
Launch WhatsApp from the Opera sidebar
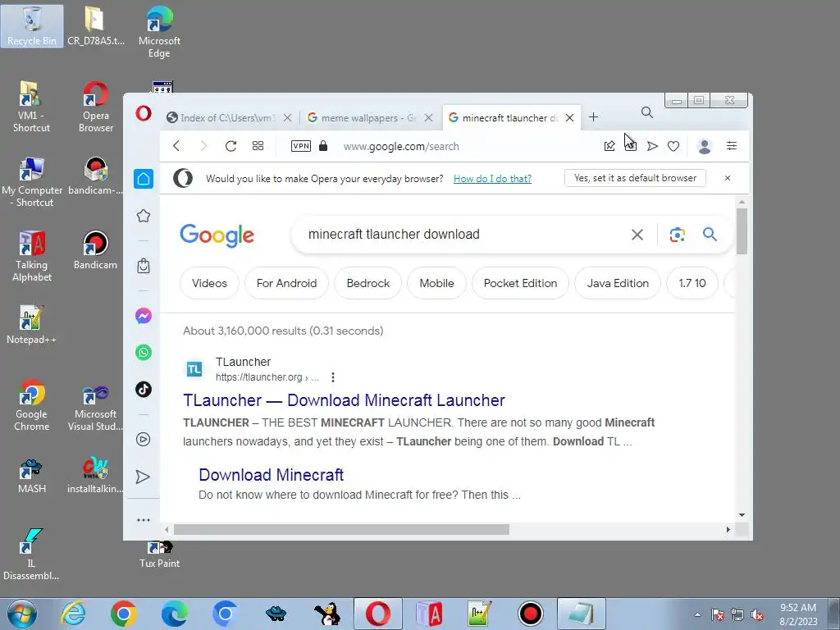tap(144, 353)
